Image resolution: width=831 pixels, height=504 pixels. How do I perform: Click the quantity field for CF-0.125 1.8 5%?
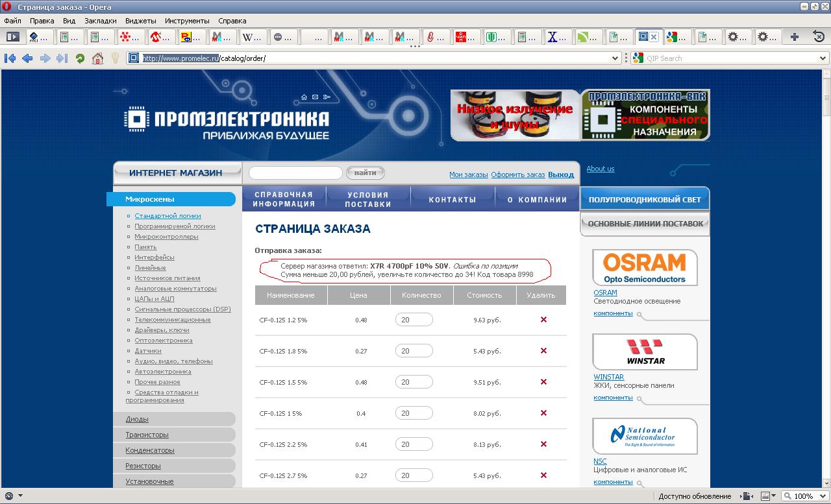[x=414, y=351]
